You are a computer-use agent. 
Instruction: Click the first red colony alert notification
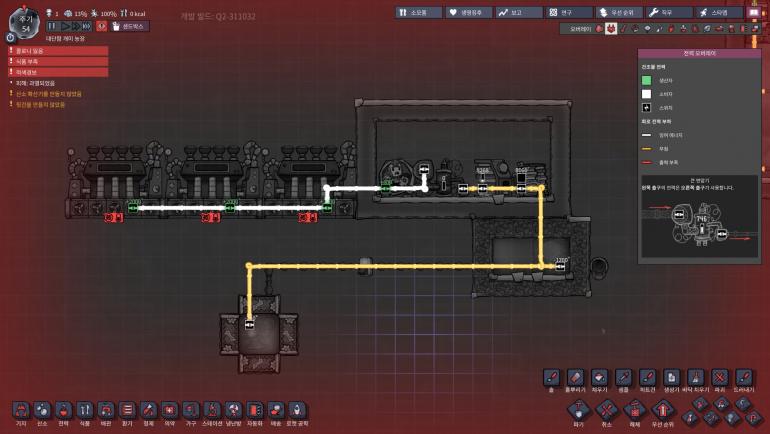click(x=58, y=51)
